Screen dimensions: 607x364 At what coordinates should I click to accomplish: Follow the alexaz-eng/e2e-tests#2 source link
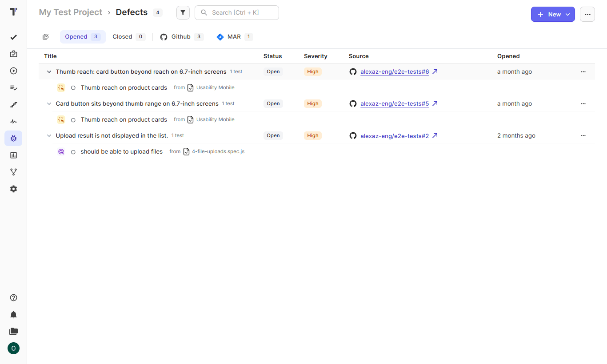[x=395, y=136]
